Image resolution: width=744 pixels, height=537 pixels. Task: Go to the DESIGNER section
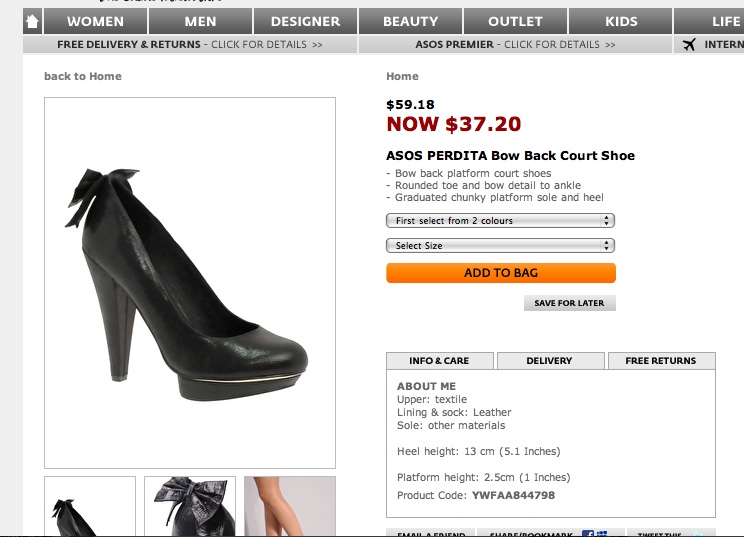coord(305,21)
